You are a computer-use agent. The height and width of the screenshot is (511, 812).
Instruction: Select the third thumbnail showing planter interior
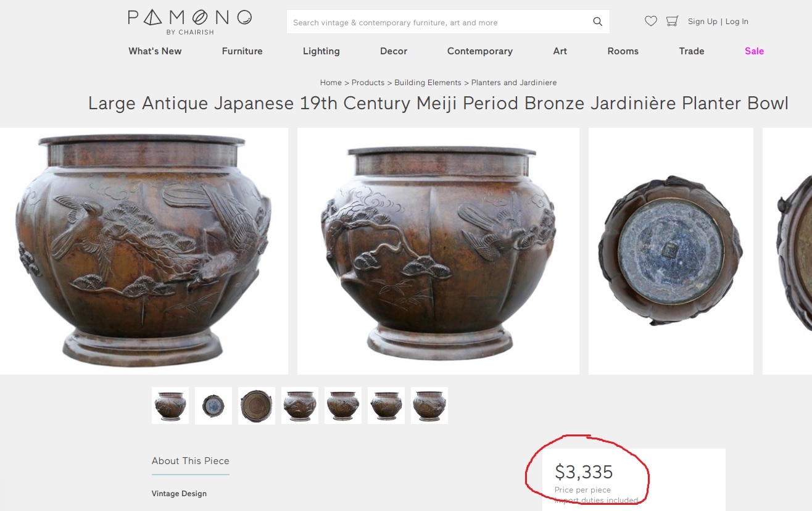[257, 405]
